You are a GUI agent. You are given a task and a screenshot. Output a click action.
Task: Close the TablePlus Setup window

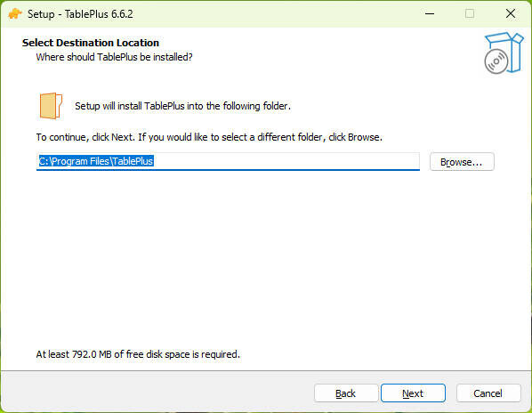511,14
